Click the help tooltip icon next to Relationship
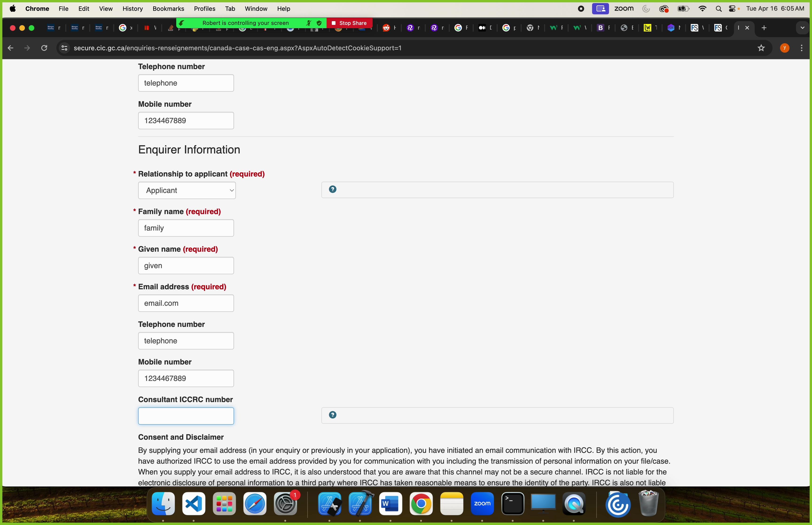This screenshot has height=525, width=812. tap(333, 189)
